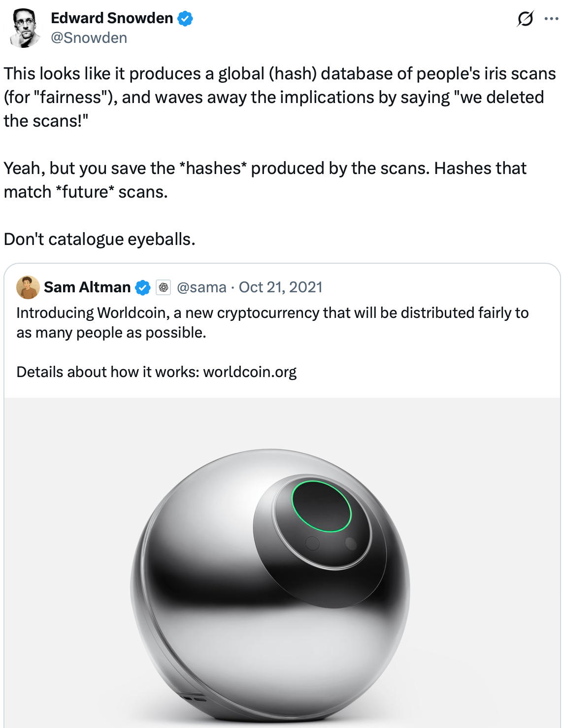
Task: Click Sam Altman's blue verified checkmark
Action: [x=143, y=287]
